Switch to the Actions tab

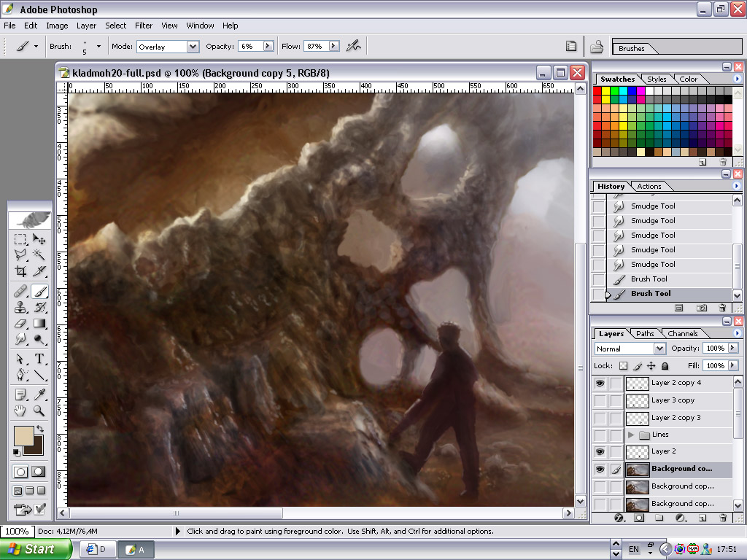649,186
